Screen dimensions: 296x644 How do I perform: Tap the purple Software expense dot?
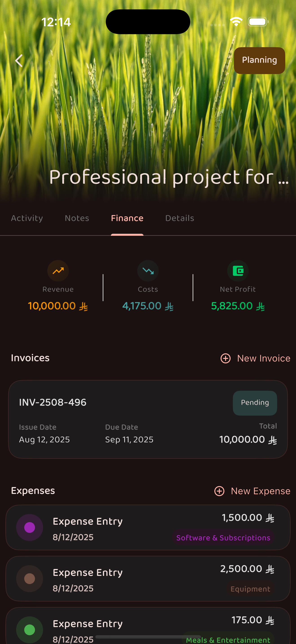click(x=30, y=527)
